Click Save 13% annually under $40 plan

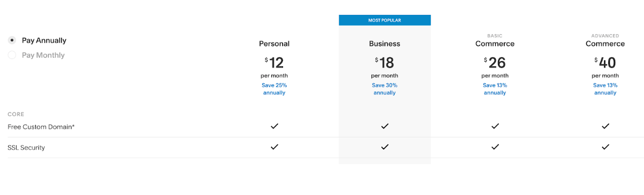pos(605,89)
